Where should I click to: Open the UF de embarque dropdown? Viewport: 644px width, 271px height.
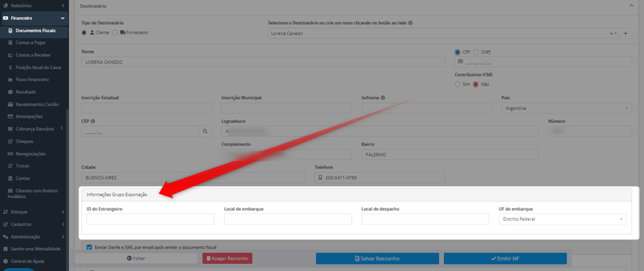pos(563,220)
